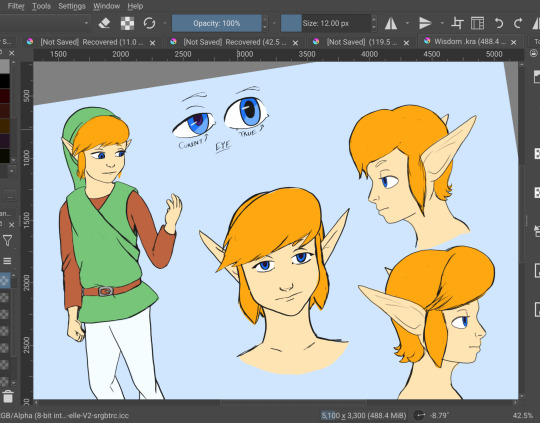This screenshot has height=423, width=540.
Task: Pick the dark red palette swatch
Action: 5,96
